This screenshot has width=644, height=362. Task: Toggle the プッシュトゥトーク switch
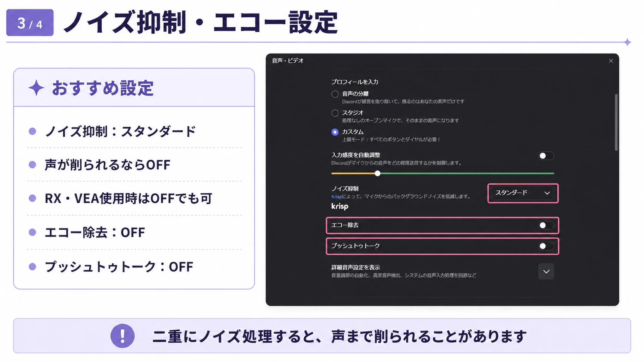(x=546, y=246)
